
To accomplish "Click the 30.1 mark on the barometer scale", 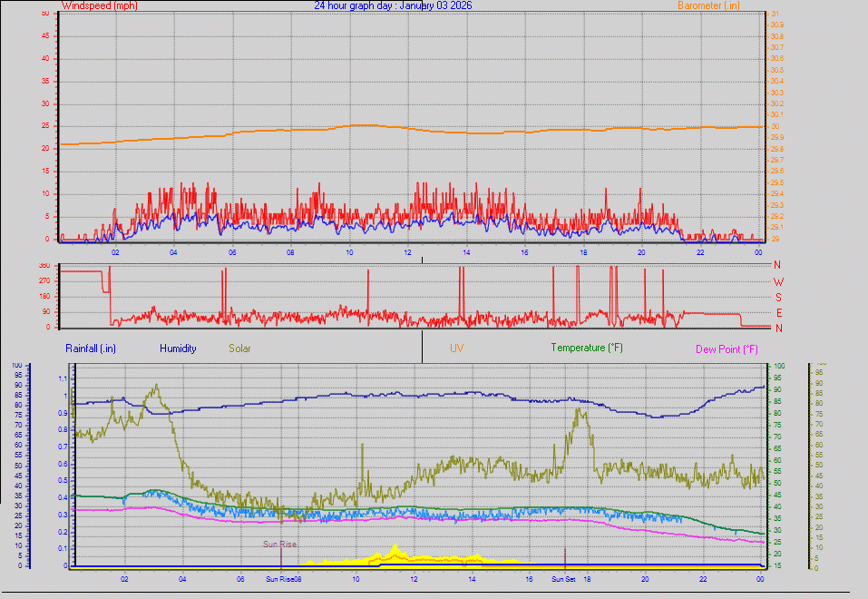I will point(775,115).
